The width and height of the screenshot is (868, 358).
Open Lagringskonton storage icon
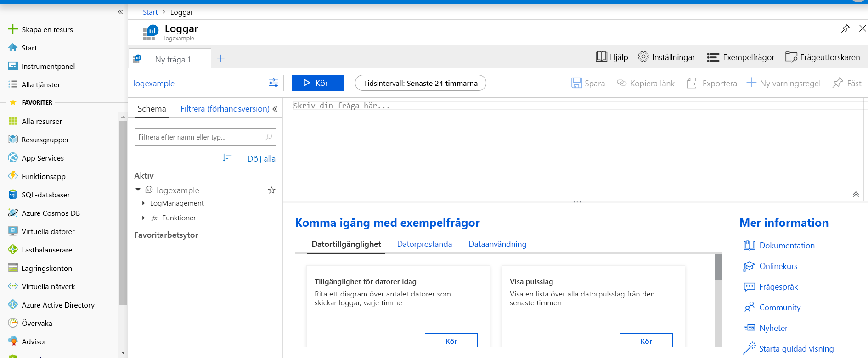[x=13, y=268]
